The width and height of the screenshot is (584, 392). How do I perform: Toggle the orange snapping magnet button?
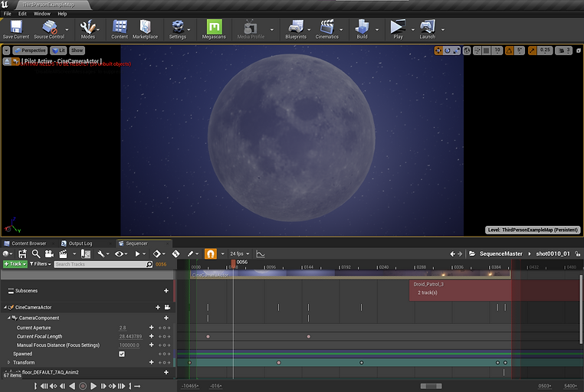pyautogui.click(x=210, y=253)
